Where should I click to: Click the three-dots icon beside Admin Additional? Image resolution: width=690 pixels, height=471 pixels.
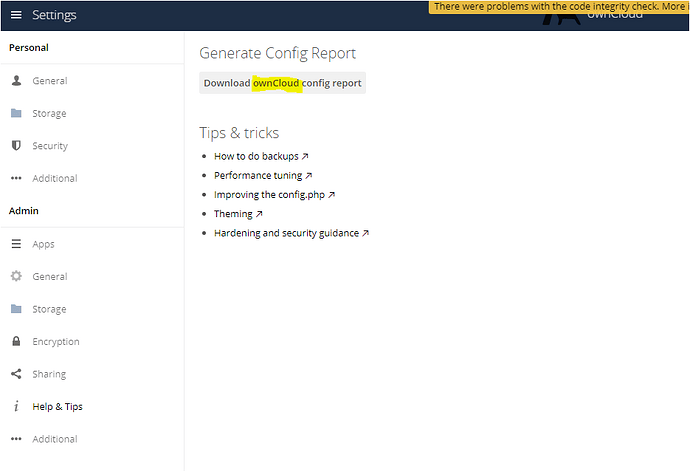pyautogui.click(x=16, y=439)
